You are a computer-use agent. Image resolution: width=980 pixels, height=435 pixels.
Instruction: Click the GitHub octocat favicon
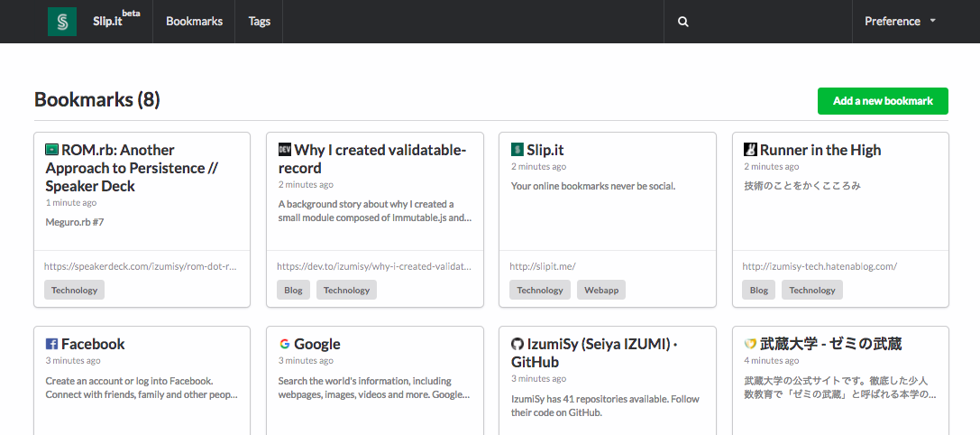point(517,344)
